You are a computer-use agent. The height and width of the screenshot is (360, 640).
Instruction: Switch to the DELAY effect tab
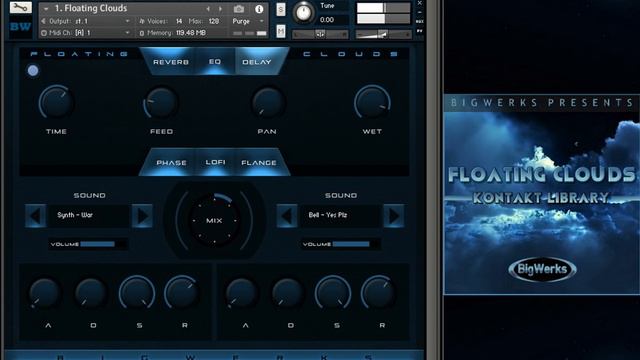(257, 62)
